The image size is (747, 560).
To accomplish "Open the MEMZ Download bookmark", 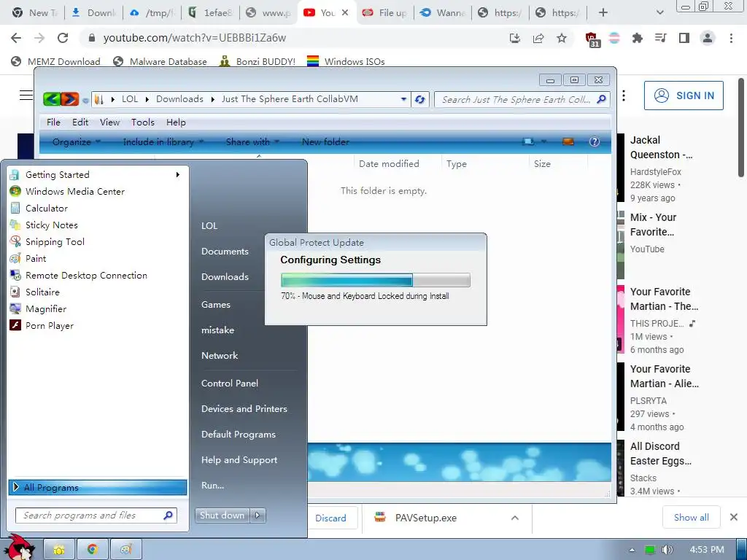I will (x=55, y=61).
